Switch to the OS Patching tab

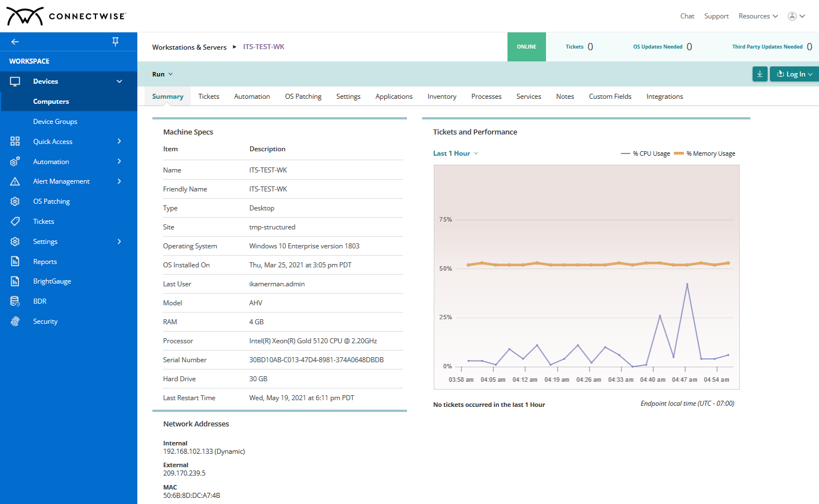(x=303, y=96)
